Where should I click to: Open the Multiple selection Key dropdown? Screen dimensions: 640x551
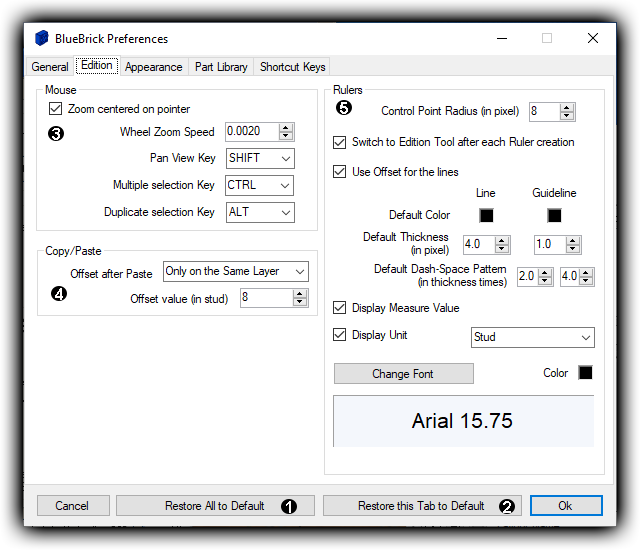(259, 185)
